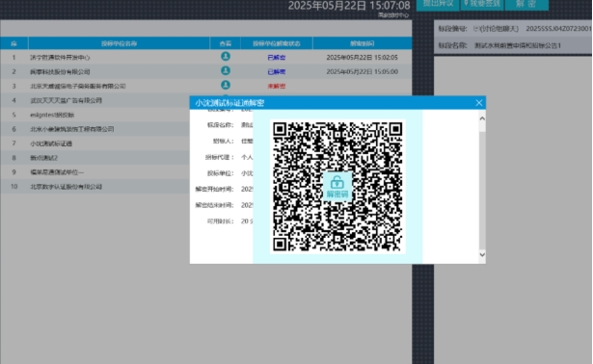Click the dialog scrollbar down arrow
593x364 pixels.
[x=482, y=254]
